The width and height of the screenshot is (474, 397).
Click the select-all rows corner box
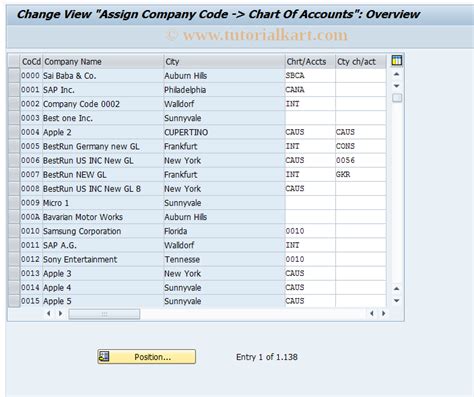(x=14, y=61)
